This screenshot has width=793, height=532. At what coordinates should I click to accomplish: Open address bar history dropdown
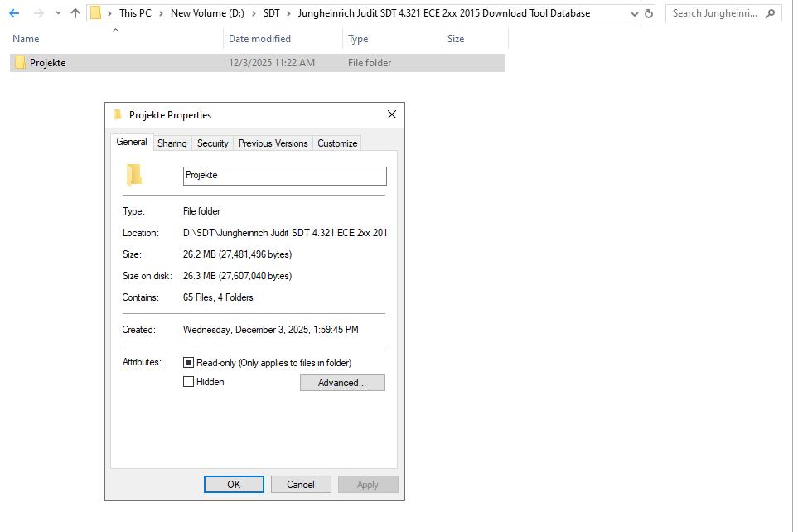pos(634,14)
